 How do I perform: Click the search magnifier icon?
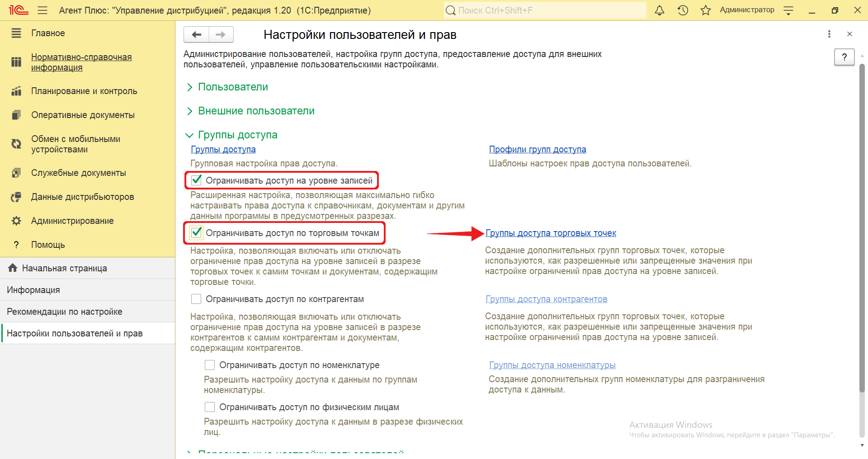(x=450, y=10)
